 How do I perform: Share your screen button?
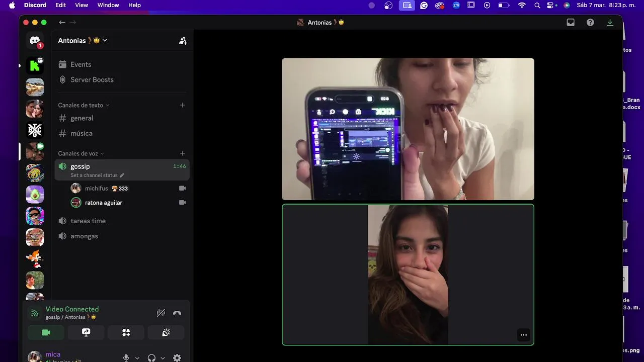[x=86, y=332]
